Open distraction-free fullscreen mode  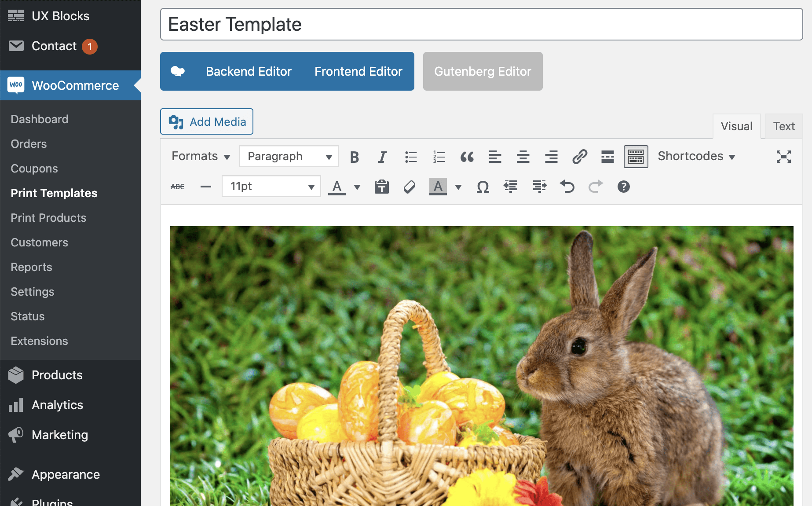click(783, 156)
